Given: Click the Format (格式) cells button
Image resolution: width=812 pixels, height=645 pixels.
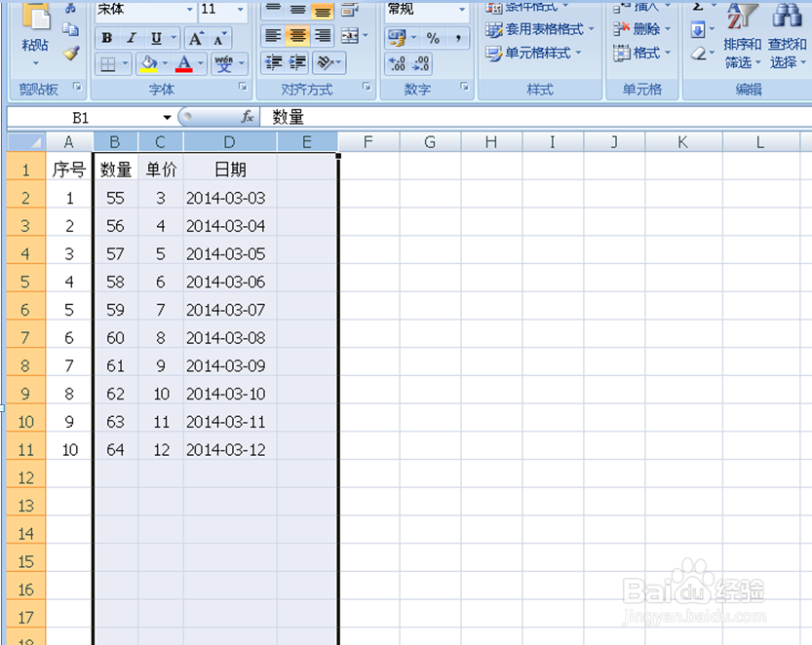Looking at the screenshot, I should (x=641, y=53).
